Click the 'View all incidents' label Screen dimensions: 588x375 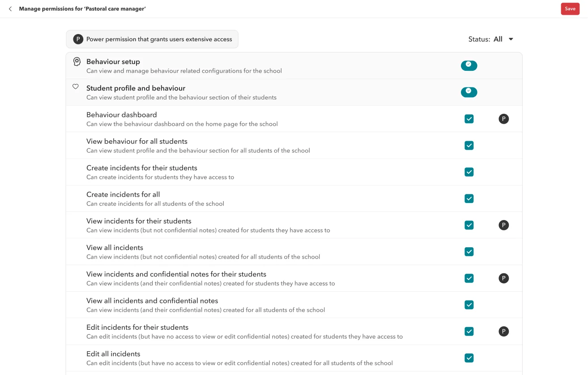pos(115,247)
